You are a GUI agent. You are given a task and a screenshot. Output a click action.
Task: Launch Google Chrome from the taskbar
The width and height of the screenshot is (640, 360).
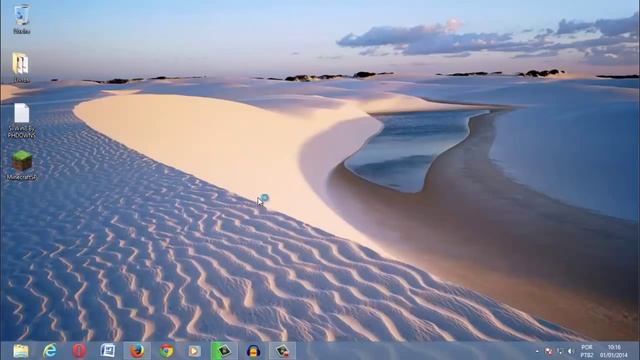click(166, 351)
